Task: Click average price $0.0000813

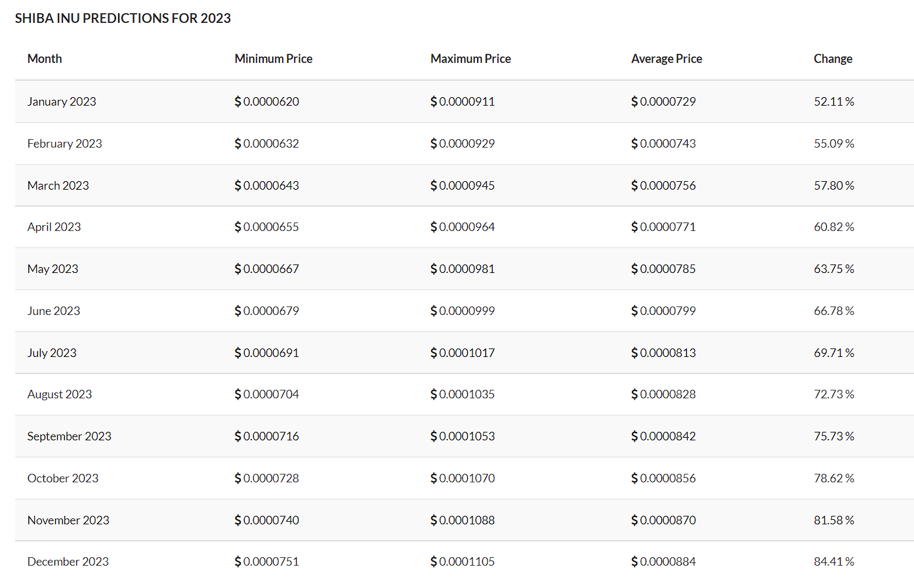Action: pyautogui.click(x=663, y=352)
